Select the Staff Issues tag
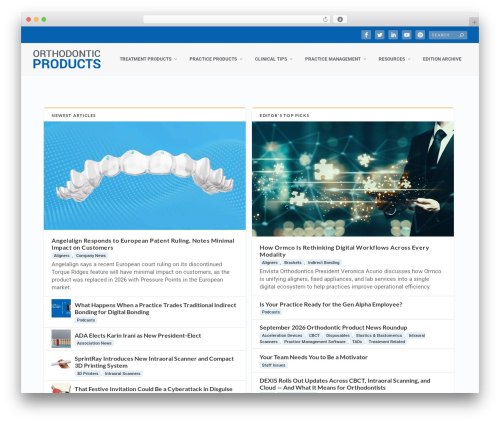Image resolution: width=500 pixels, height=423 pixels. 273,365
